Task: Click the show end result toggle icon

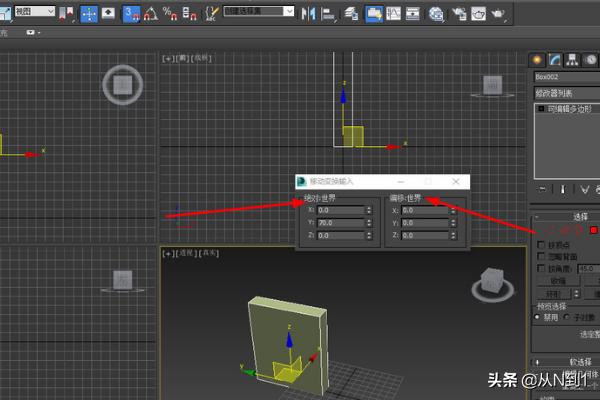Action: [563, 189]
